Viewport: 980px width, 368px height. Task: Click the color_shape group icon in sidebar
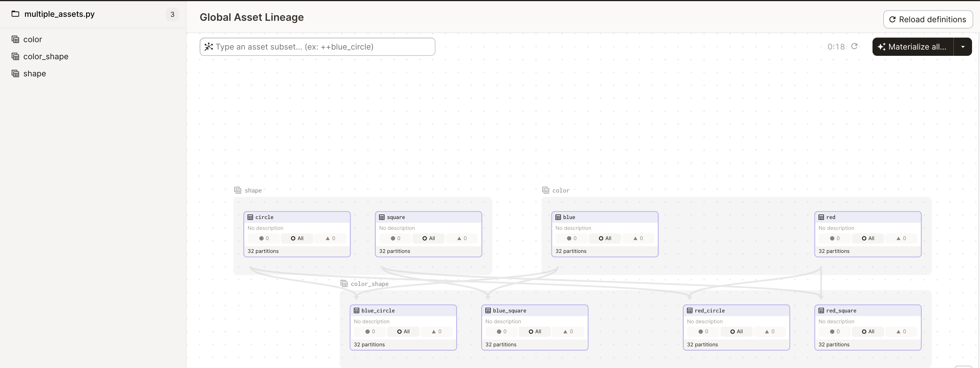coord(15,56)
